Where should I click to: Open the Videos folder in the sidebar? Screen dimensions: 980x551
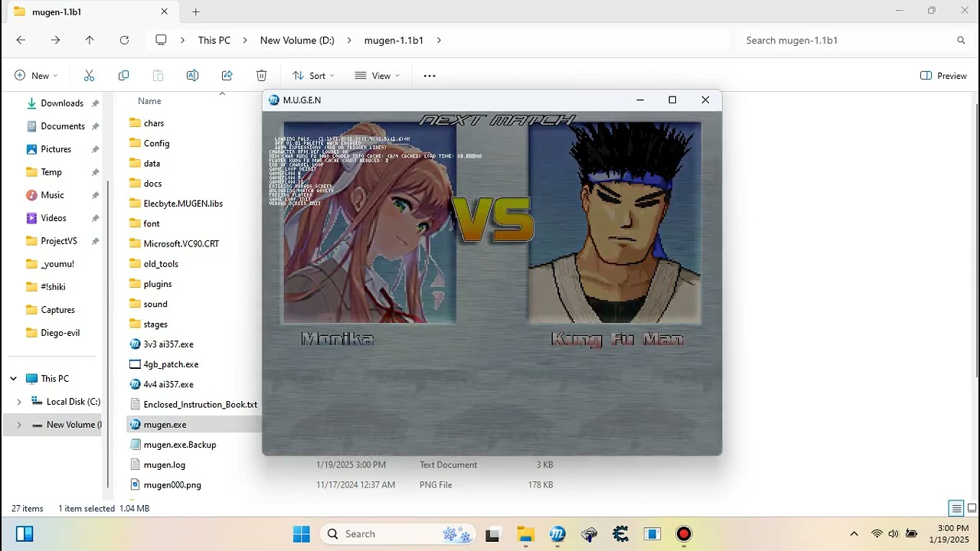(54, 218)
